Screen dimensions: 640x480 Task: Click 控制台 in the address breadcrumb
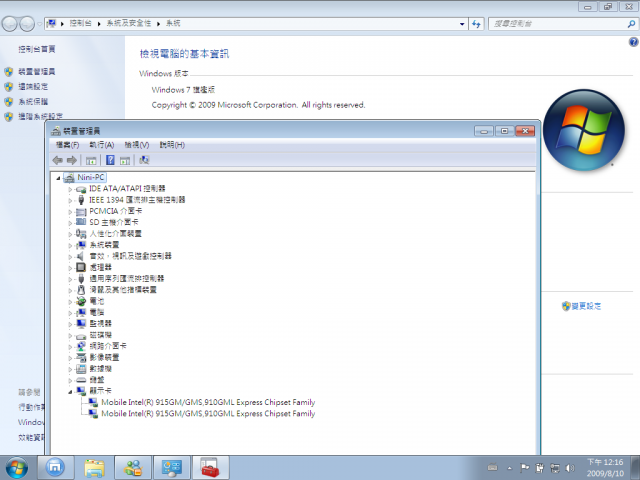coord(80,23)
